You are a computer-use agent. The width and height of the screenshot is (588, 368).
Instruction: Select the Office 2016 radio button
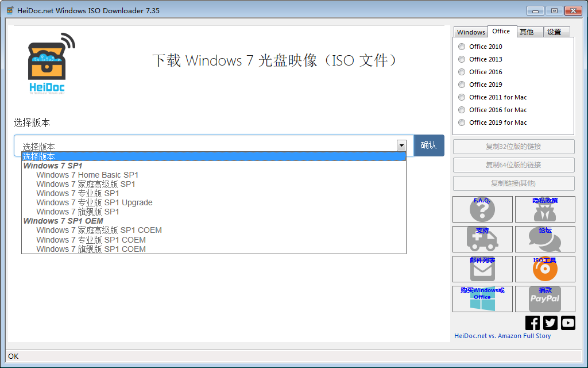pyautogui.click(x=462, y=72)
